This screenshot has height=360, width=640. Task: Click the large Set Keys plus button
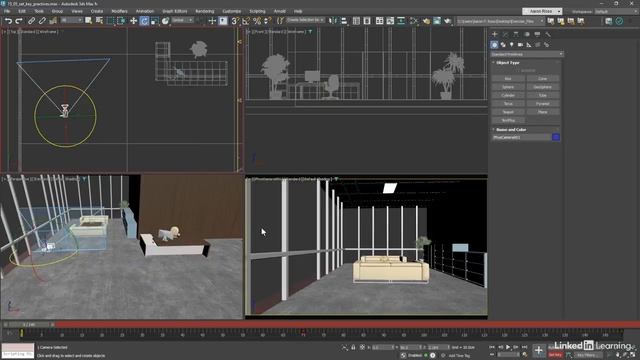point(538,350)
